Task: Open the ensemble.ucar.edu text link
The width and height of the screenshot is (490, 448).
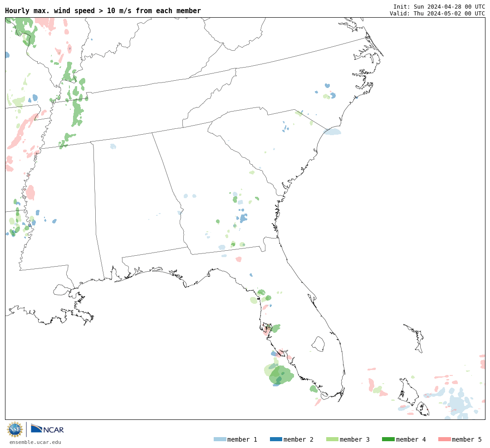Action: click(x=35, y=442)
